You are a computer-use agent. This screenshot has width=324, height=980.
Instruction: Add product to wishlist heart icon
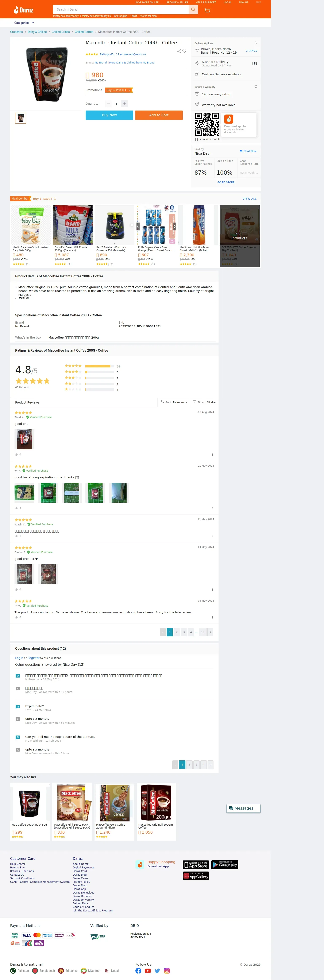pos(184,51)
